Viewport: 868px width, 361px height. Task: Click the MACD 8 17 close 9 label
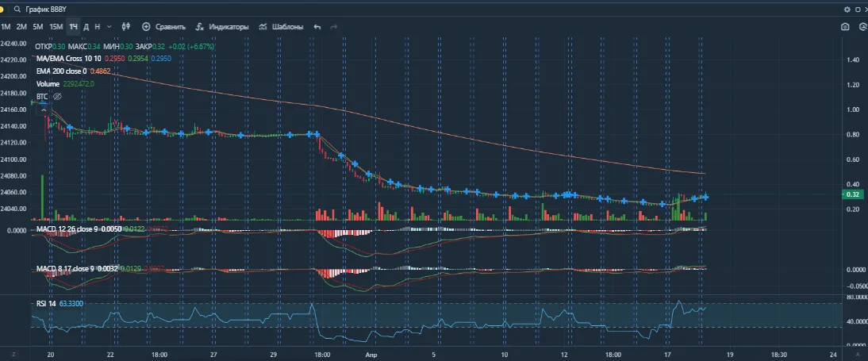coord(65,269)
